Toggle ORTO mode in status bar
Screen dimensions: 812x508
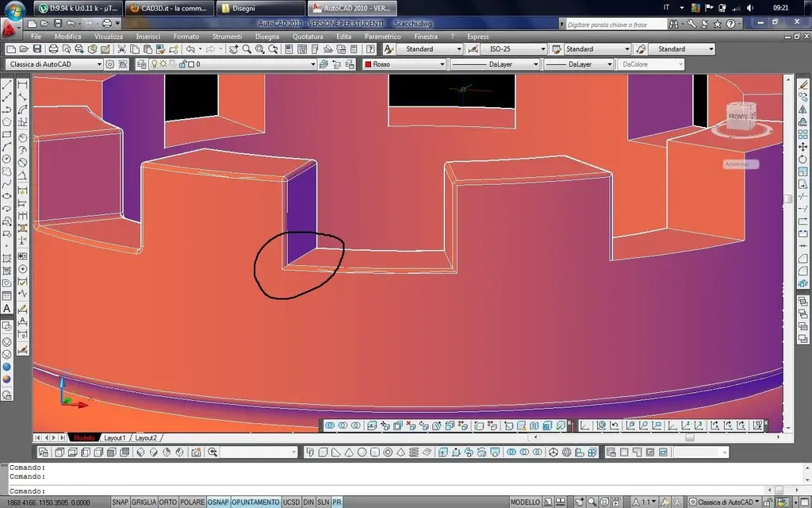tap(168, 502)
